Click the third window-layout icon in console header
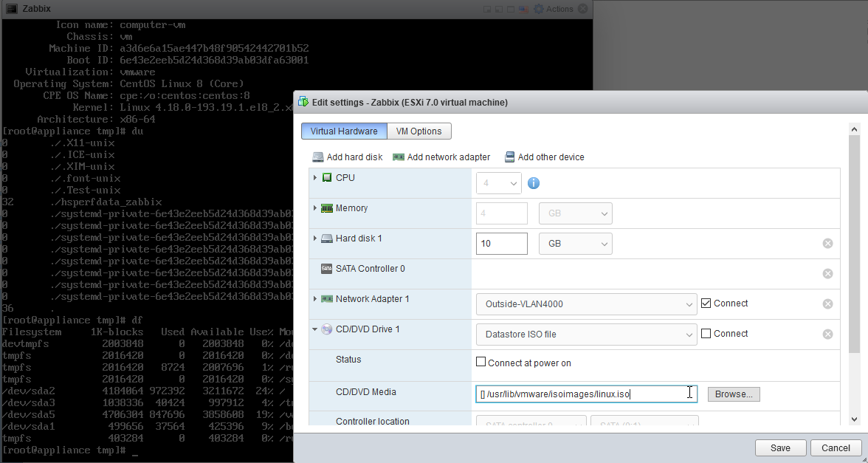 tap(511, 10)
